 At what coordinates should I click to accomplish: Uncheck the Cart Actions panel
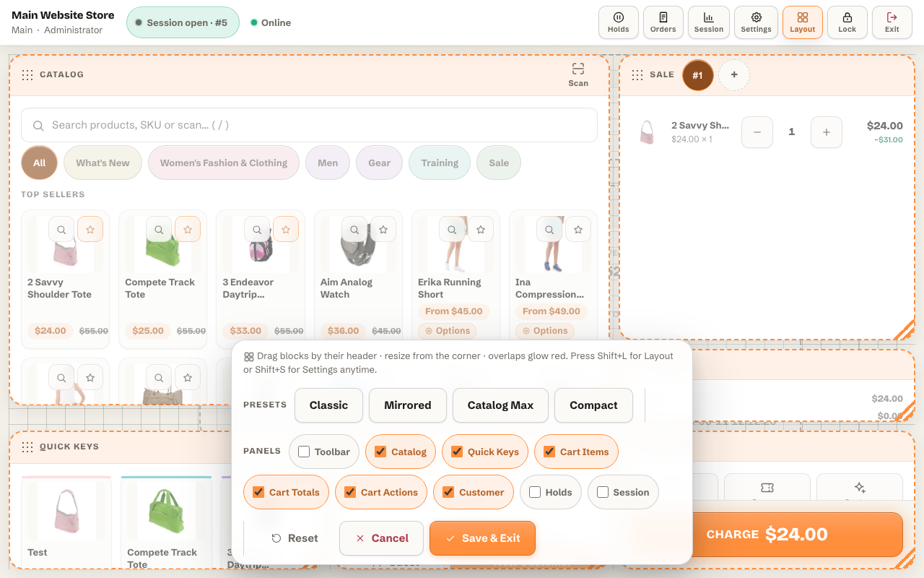(350, 492)
